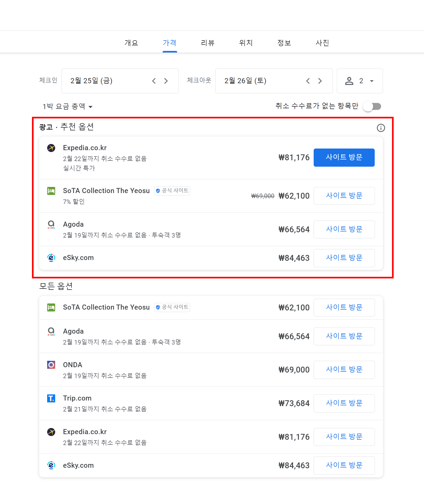The width and height of the screenshot is (424, 504).
Task: Click 공식 사이트 badge in sponsored SoTA row
Action: (x=172, y=191)
